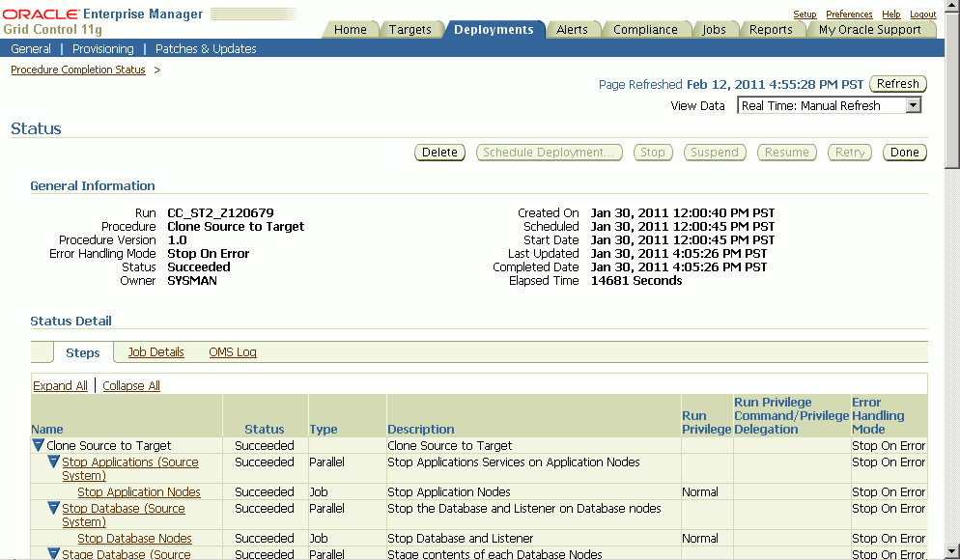The image size is (960, 560).
Task: Click the vertical scrollbar thumb
Action: tap(952, 90)
